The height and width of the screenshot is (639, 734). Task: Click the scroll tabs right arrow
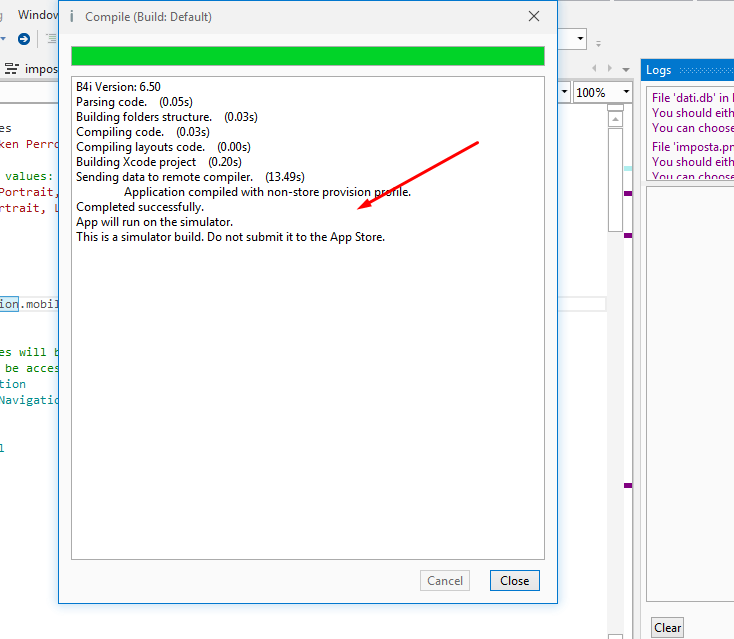tap(609, 68)
